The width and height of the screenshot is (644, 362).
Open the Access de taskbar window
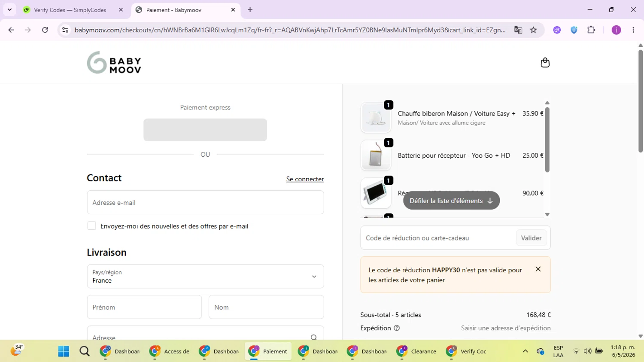pos(170,351)
